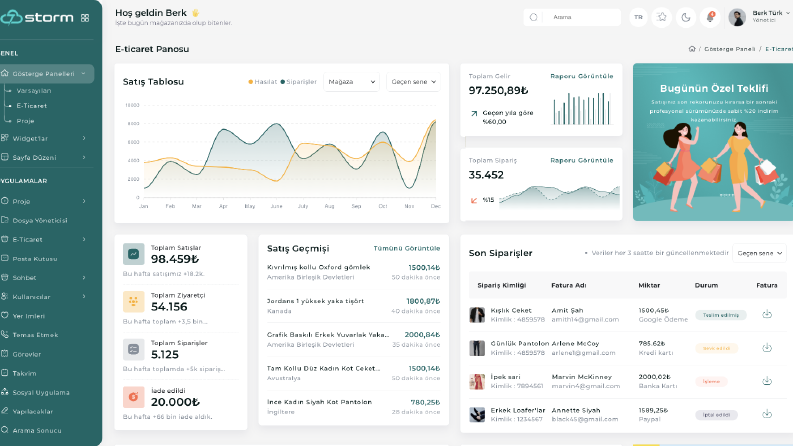
Task: Open Geçen sene dropdown in Satış Tablosu
Action: point(413,82)
